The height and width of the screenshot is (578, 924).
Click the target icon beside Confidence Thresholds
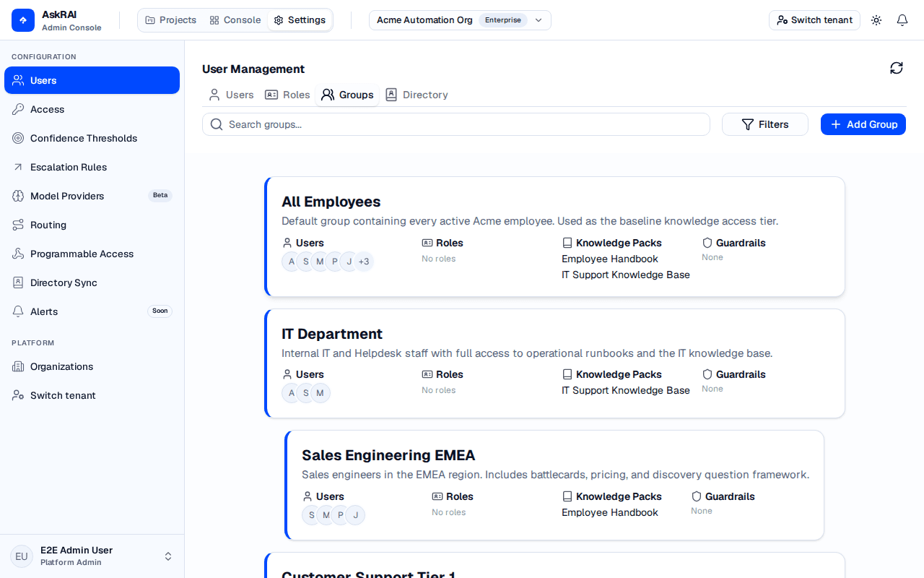(18, 138)
